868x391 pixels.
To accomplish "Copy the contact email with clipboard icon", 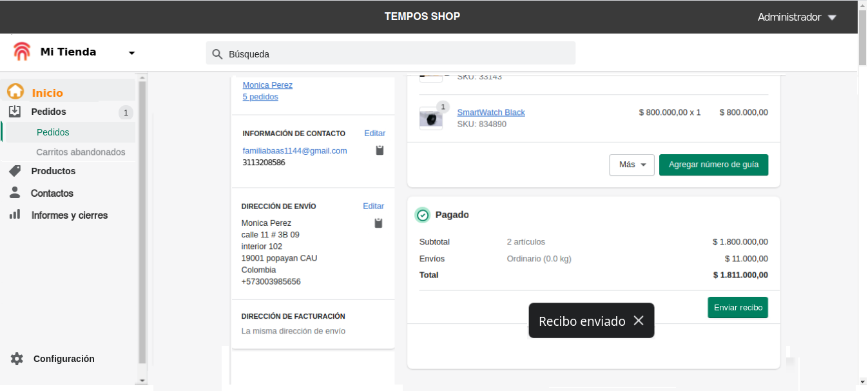I will point(380,150).
